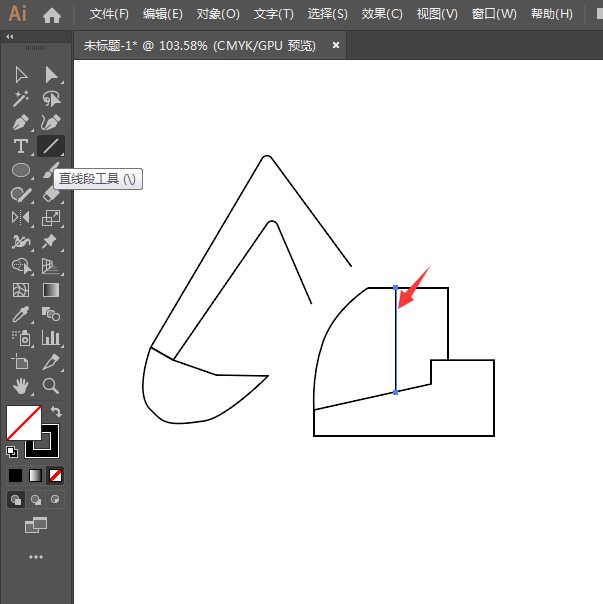Click the Home icon button

52,15
